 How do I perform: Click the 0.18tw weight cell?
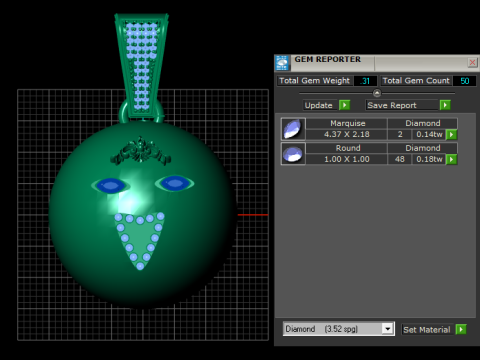pos(429,159)
